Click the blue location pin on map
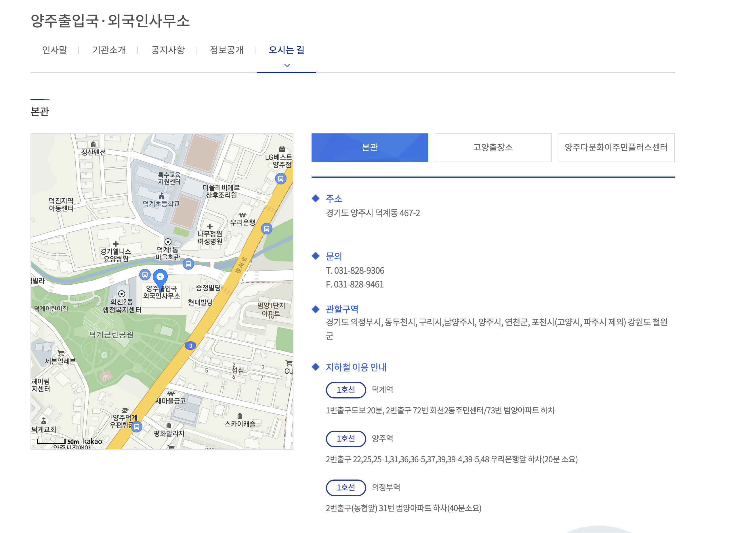This screenshot has width=756, height=533. tap(160, 278)
